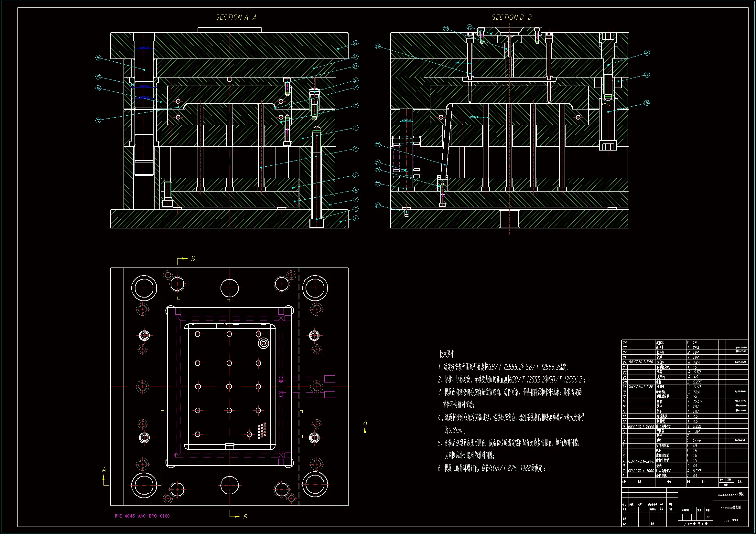Click the xxx-000 drawing number cell
Image resolution: width=756 pixels, height=534 pixels.
(730, 521)
